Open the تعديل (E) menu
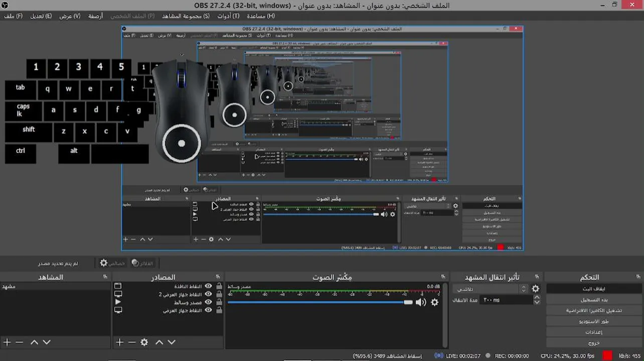Screen dimensions: 644x361 click(41, 16)
